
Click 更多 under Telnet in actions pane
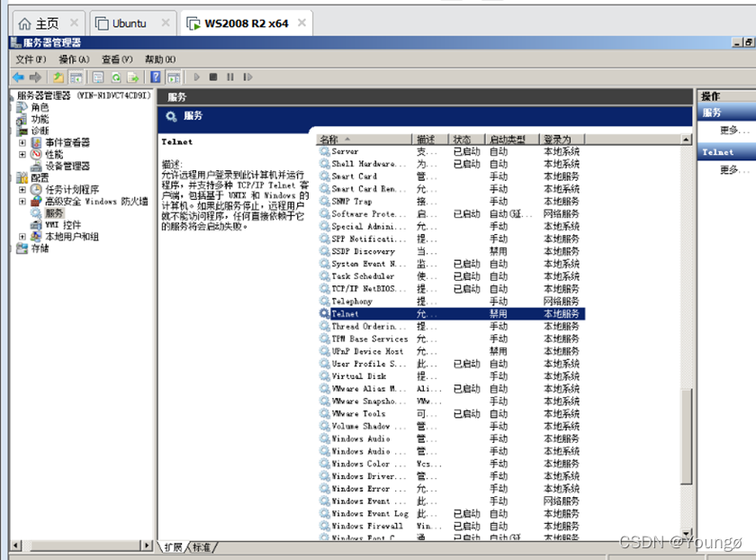coord(733,170)
